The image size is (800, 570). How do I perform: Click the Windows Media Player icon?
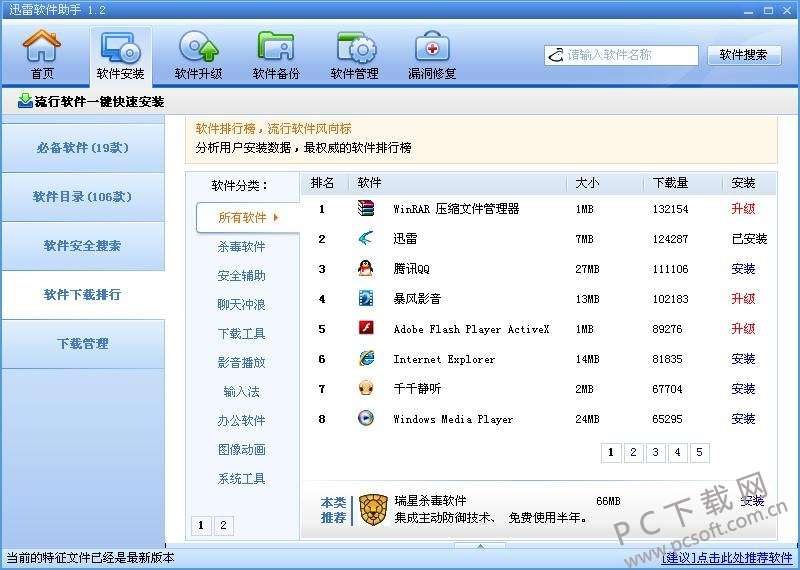[x=366, y=418]
